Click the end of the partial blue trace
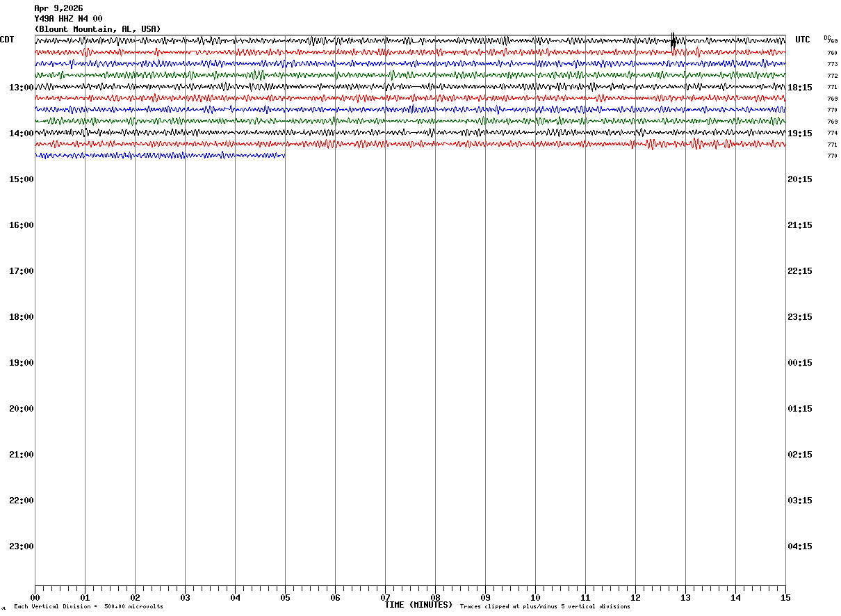The image size is (841, 616). [x=284, y=155]
